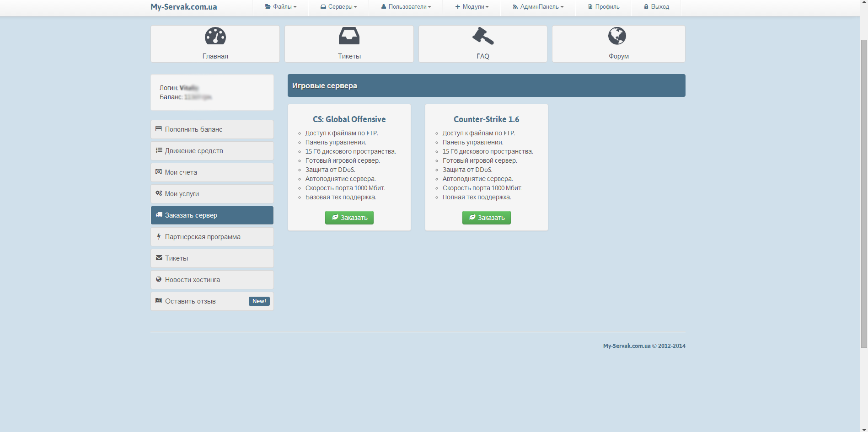Click the envelope icon beside sidebar Тикеты
The width and height of the screenshot is (868, 432).
coord(159,258)
